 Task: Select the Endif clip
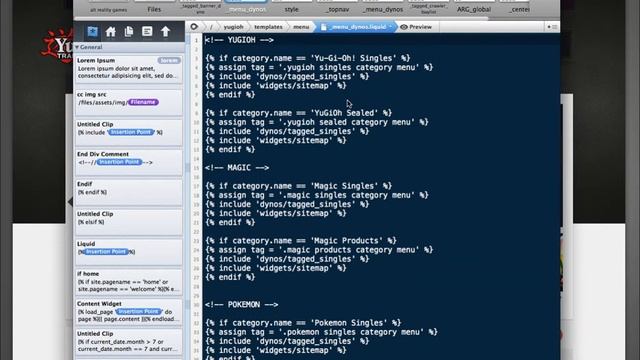[x=129, y=192]
